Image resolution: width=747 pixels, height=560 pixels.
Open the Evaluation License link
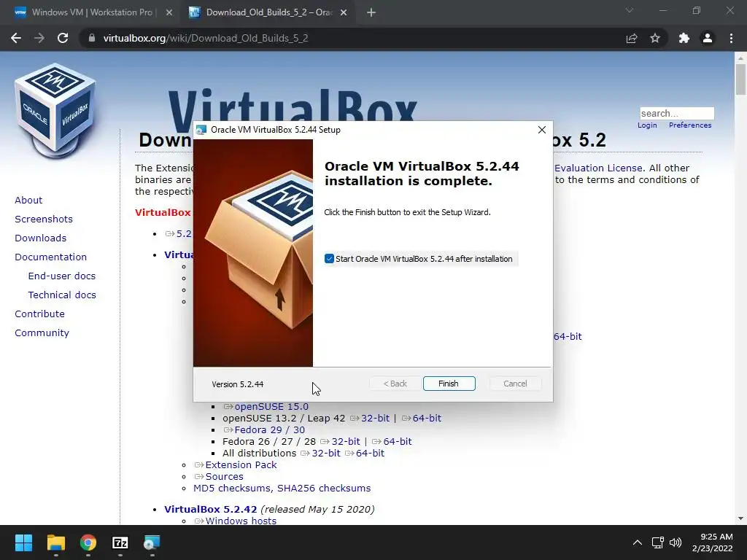pos(599,168)
